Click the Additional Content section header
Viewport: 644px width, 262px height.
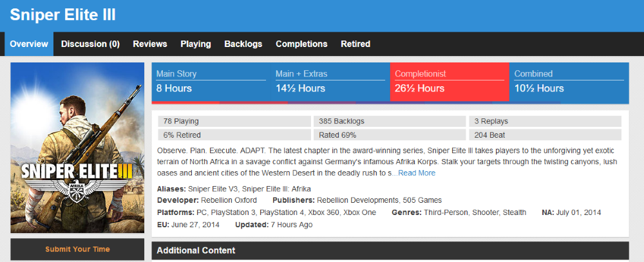(x=390, y=250)
